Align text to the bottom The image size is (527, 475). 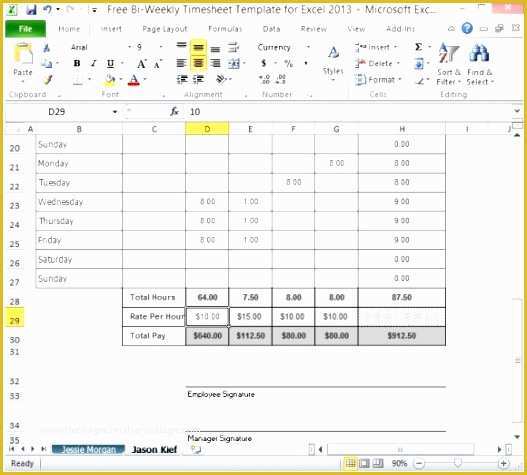(215, 49)
